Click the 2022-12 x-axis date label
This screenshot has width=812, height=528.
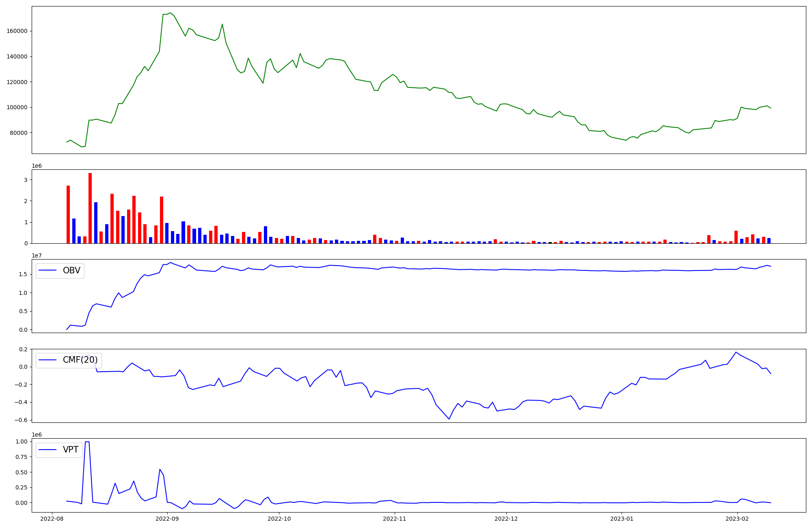[507, 519]
